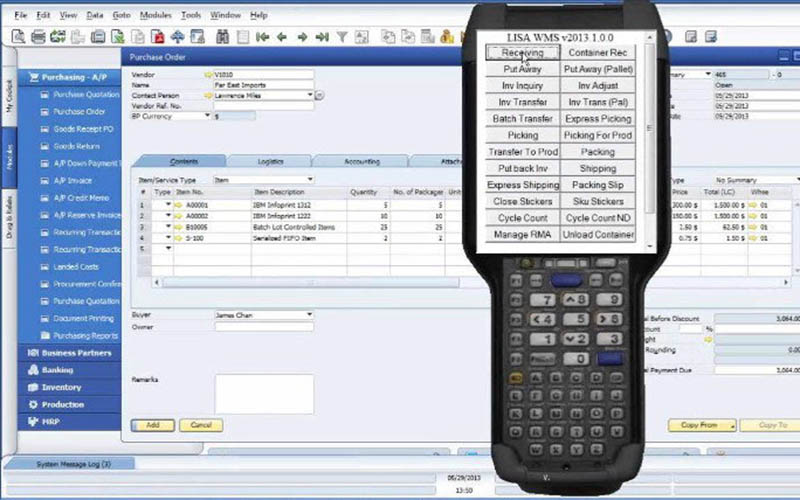Viewport: 800px width, 500px height.
Task: Tap Packing Slip on the handheld
Action: (598, 185)
